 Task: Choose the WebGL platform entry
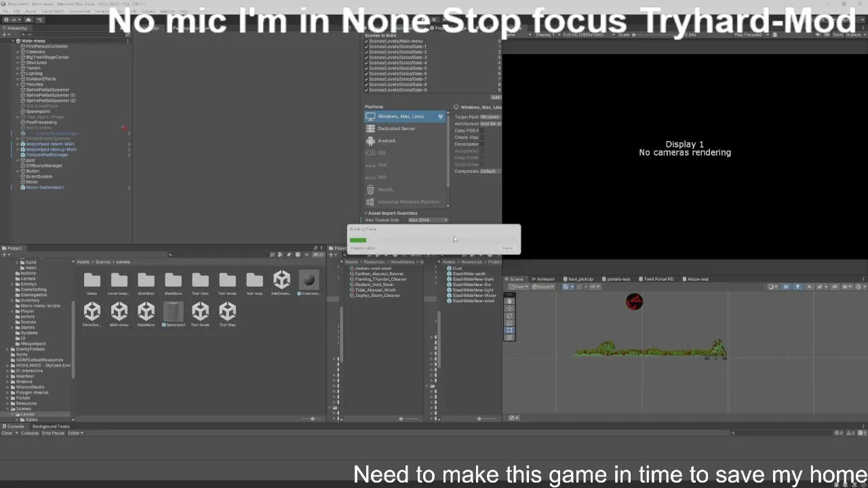pyautogui.click(x=406, y=190)
